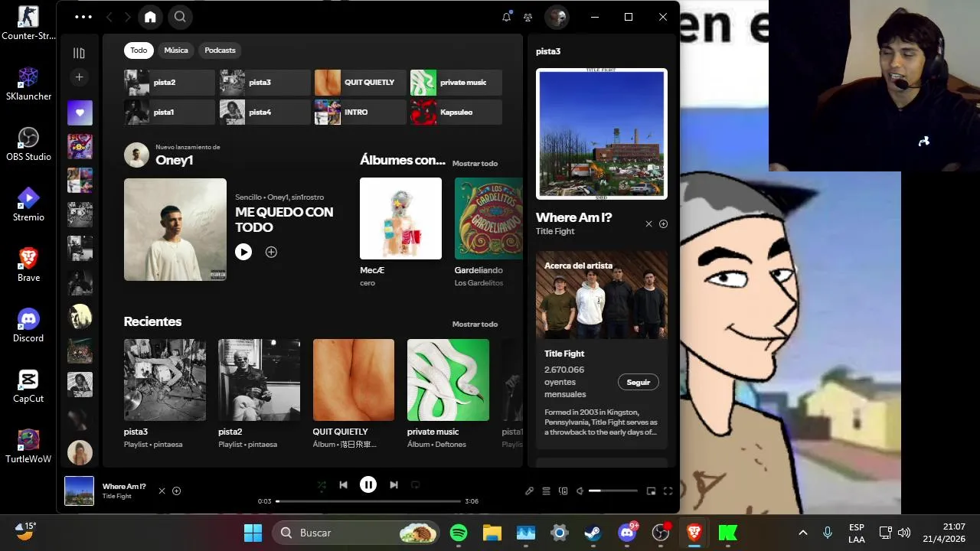Go to Spotify Home
The image size is (980, 551).
(150, 17)
